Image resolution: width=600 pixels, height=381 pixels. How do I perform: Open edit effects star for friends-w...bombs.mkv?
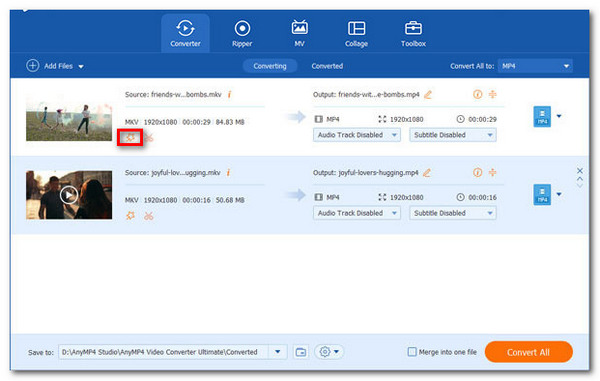(130, 137)
